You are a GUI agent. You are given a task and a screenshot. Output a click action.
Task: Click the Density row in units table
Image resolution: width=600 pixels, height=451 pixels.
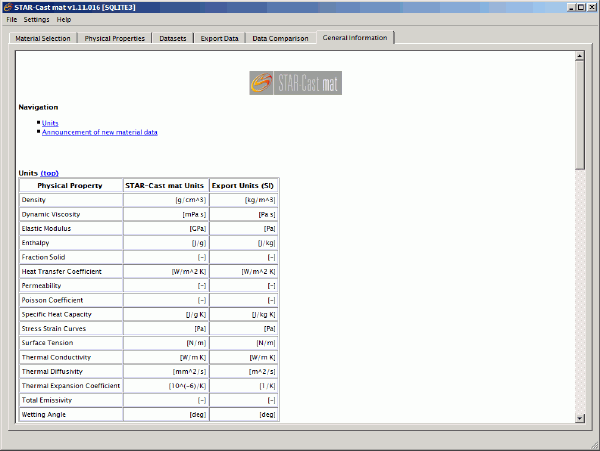70,200
